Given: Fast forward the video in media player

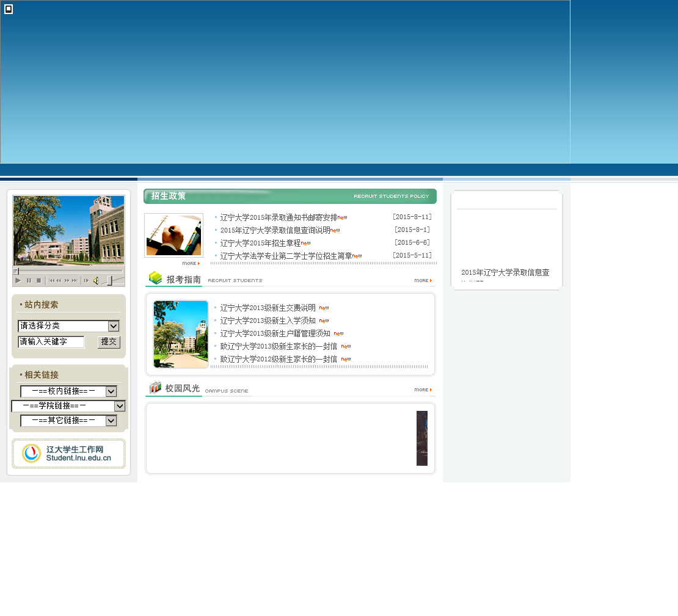Looking at the screenshot, I should point(67,281).
